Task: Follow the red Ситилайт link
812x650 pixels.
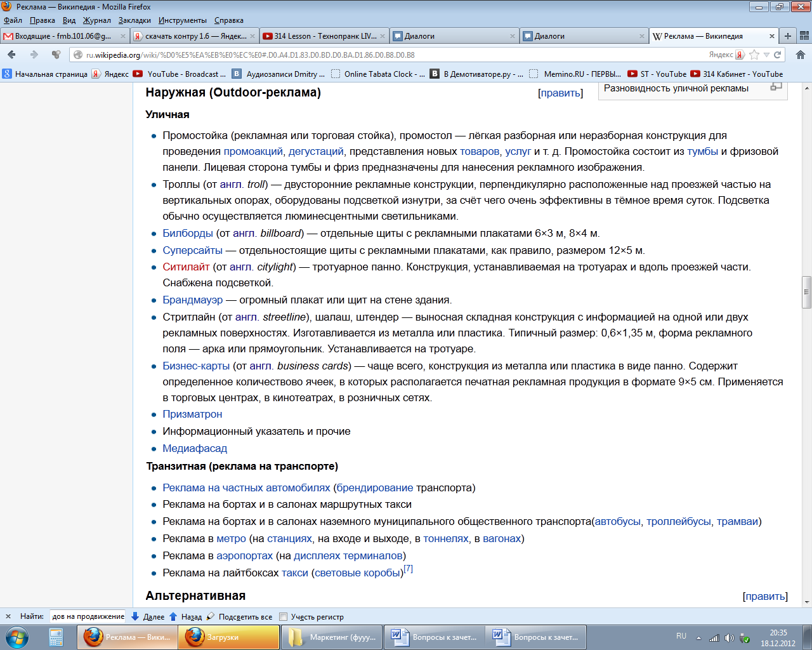Action: tap(186, 267)
